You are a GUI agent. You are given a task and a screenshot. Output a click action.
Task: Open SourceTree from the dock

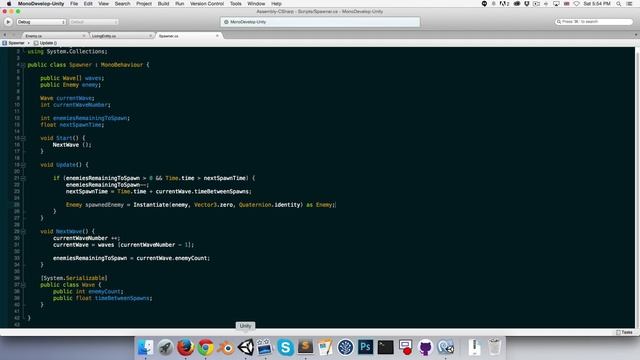(345, 347)
